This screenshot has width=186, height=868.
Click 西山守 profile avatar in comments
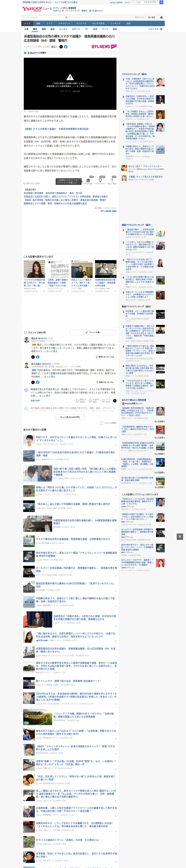pos(26,340)
